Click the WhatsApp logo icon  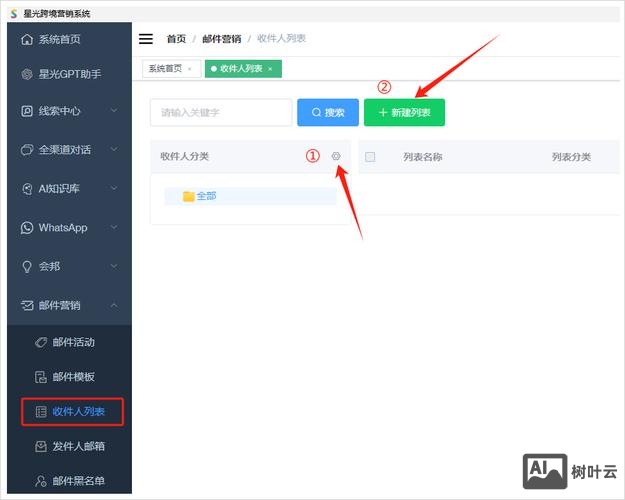click(27, 227)
